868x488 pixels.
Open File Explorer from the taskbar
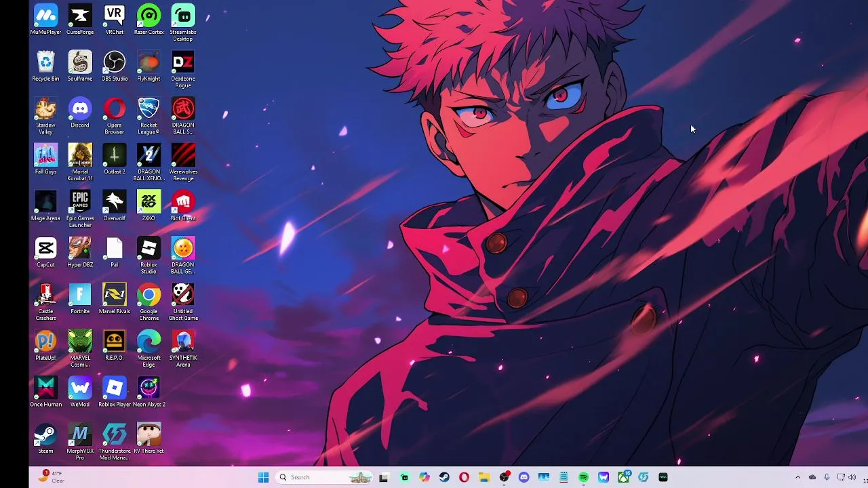(484, 477)
